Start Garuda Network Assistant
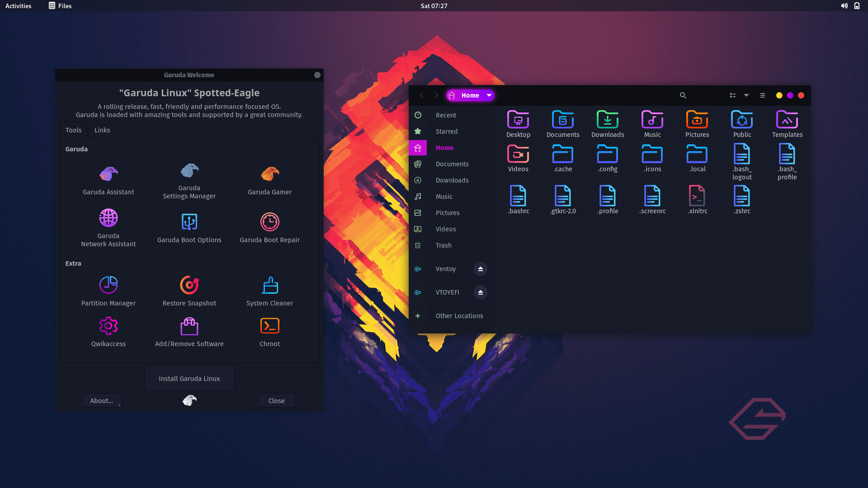The height and width of the screenshot is (488, 868). pyautogui.click(x=108, y=218)
